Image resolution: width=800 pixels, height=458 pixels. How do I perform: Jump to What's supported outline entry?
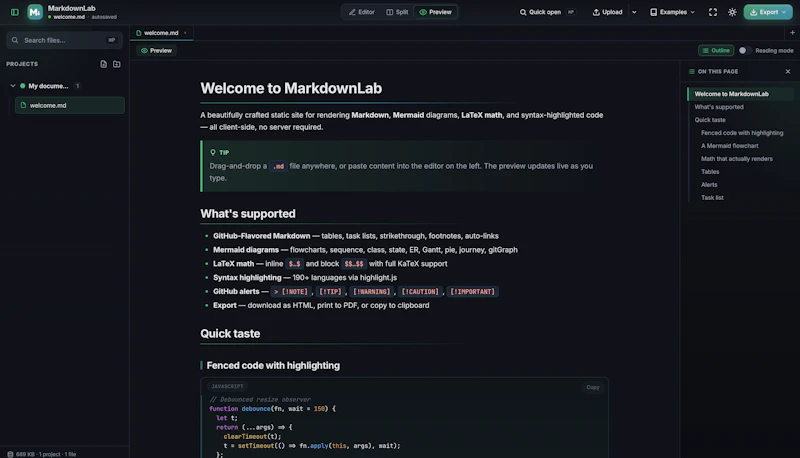[x=719, y=107]
